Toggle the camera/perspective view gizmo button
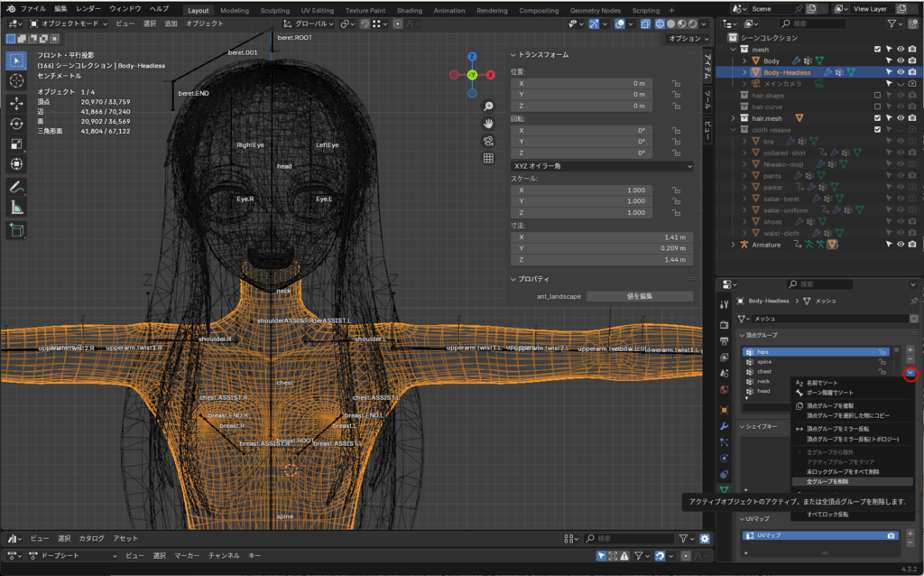 click(488, 140)
